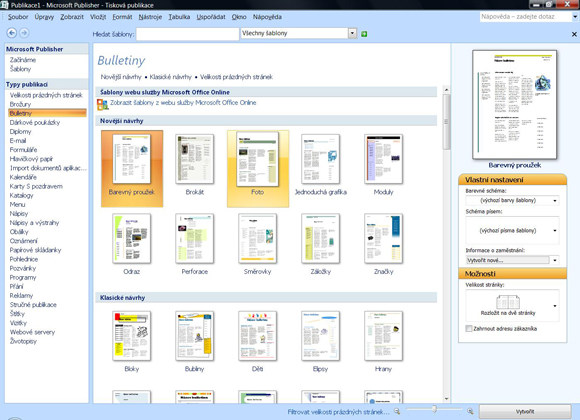The width and height of the screenshot is (580, 420).
Task: Click the large Barevný proužek preview image
Action: (515, 105)
